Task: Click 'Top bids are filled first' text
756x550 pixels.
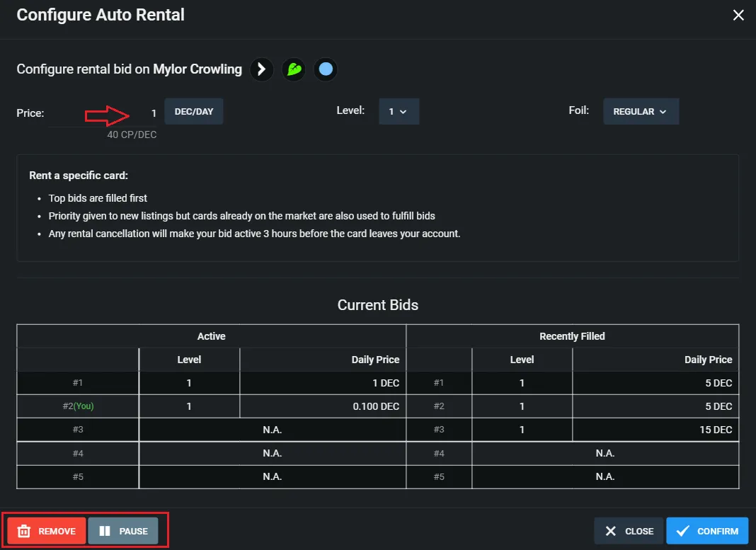Action: 98,198
